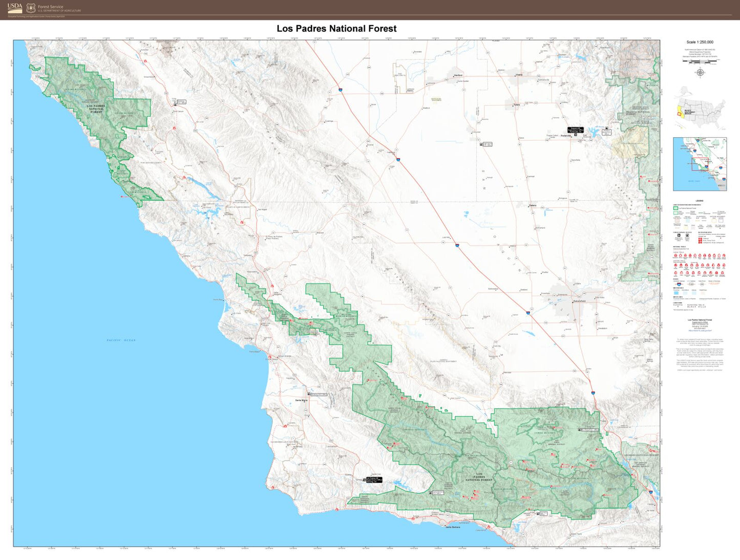Click the Forest Service shield emblem
Viewport: 740px width, 560px height.
point(31,8)
